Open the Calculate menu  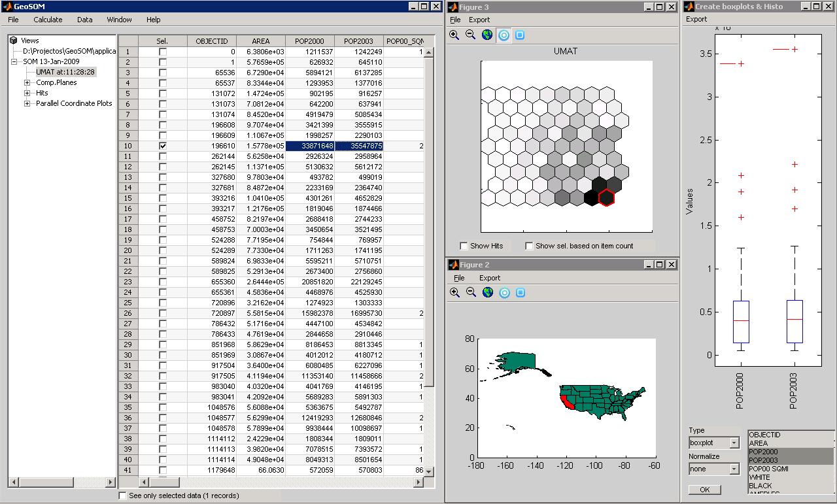click(48, 20)
